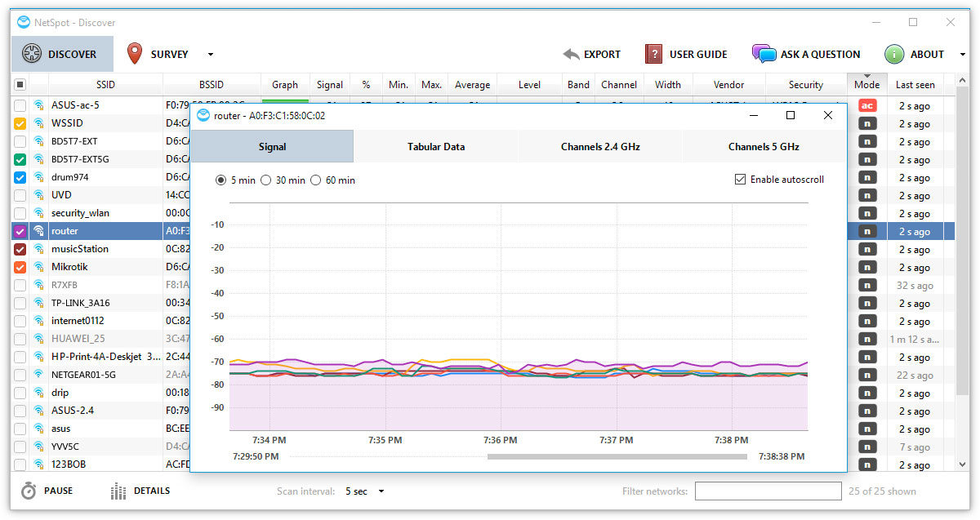The height and width of the screenshot is (520, 980).
Task: Click the EXPORT button text
Action: pyautogui.click(x=602, y=55)
